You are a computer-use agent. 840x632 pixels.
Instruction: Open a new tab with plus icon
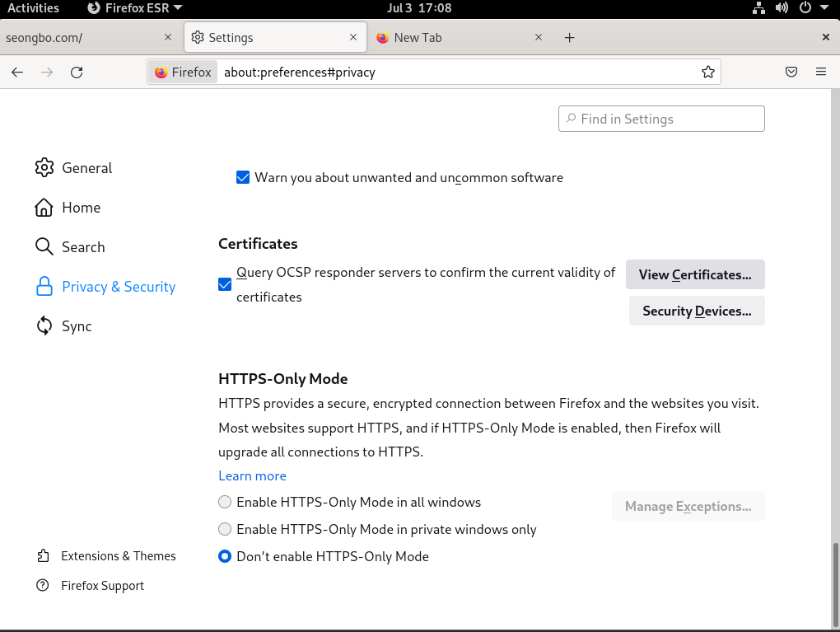[x=569, y=38]
